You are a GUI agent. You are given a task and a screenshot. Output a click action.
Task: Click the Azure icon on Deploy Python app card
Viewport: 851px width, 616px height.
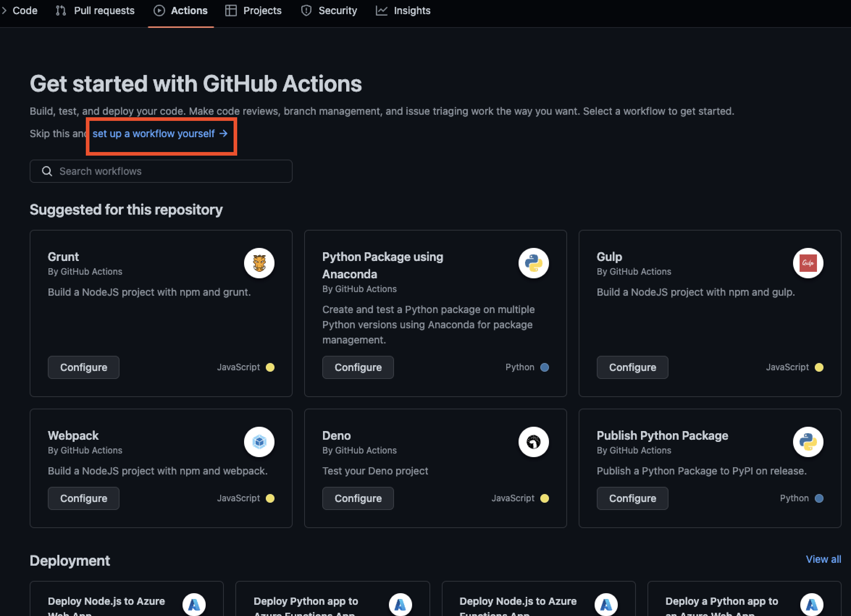400,604
